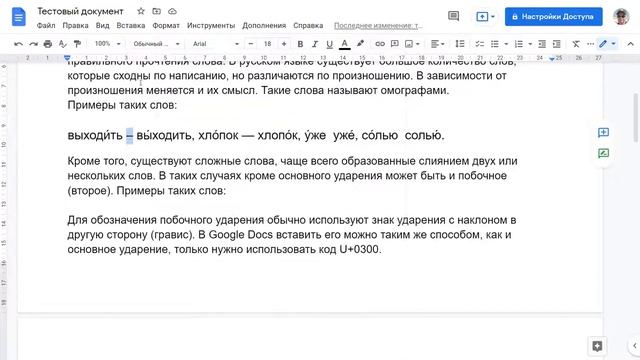Open the Инструменты menu
The image size is (640, 360).
tap(211, 25)
